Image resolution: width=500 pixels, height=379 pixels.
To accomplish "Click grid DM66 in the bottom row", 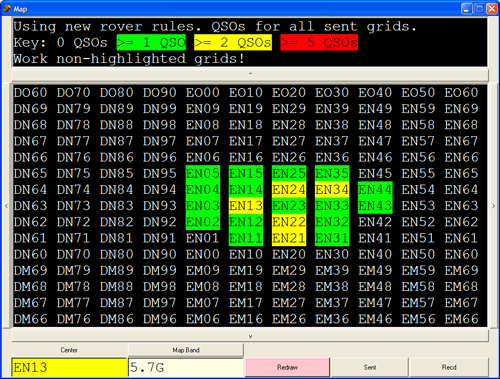I will 30,319.
